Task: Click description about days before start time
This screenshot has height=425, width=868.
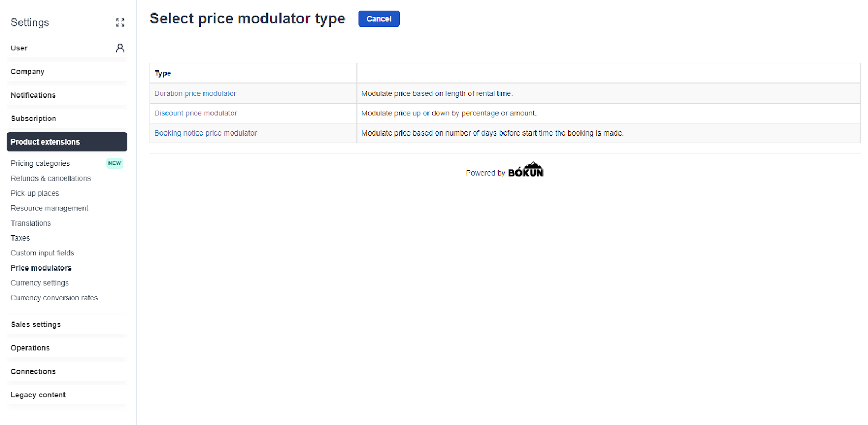Action: pos(493,133)
